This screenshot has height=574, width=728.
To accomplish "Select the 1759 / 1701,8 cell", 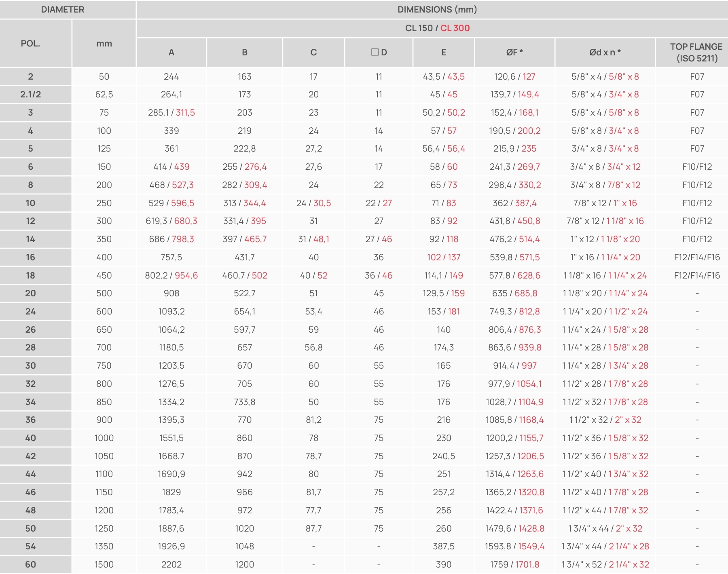I will point(514,565).
